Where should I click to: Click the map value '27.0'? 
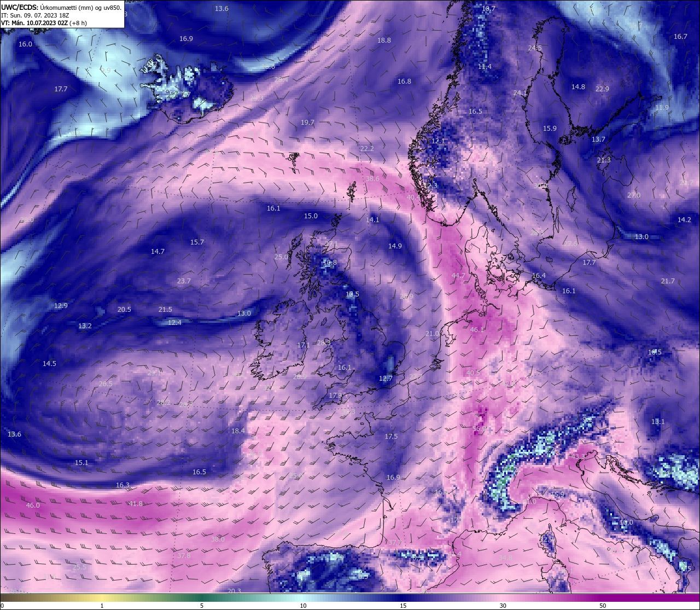click(634, 195)
